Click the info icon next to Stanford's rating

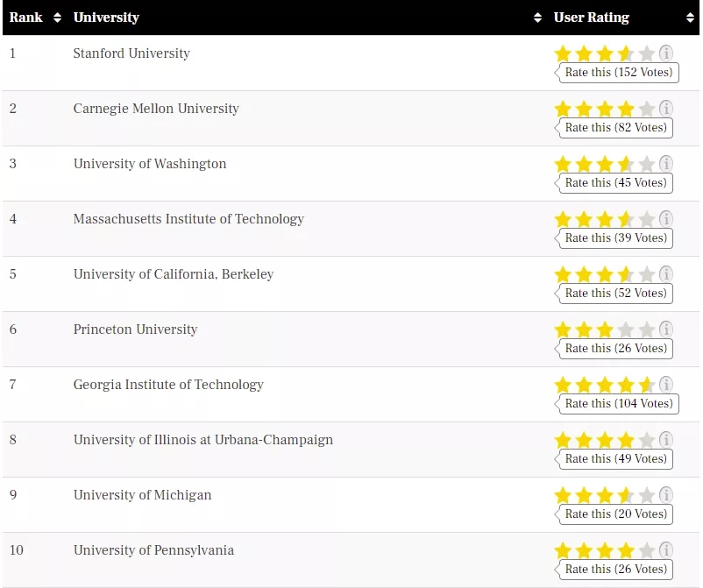[666, 53]
